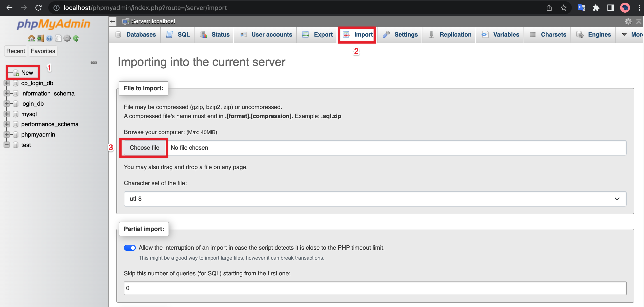Click the share page icon in address bar
644x307 pixels.
[x=549, y=8]
